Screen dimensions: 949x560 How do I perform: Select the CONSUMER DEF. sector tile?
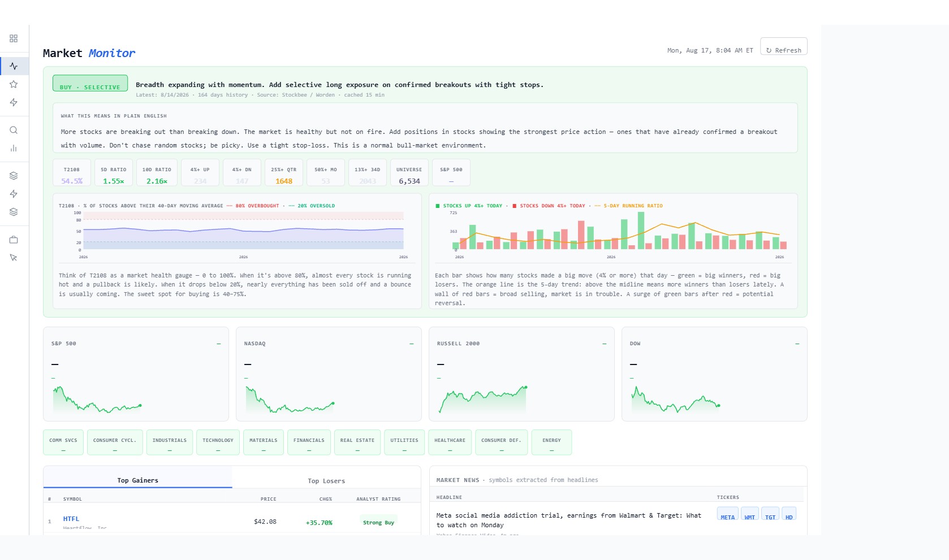[x=502, y=442]
